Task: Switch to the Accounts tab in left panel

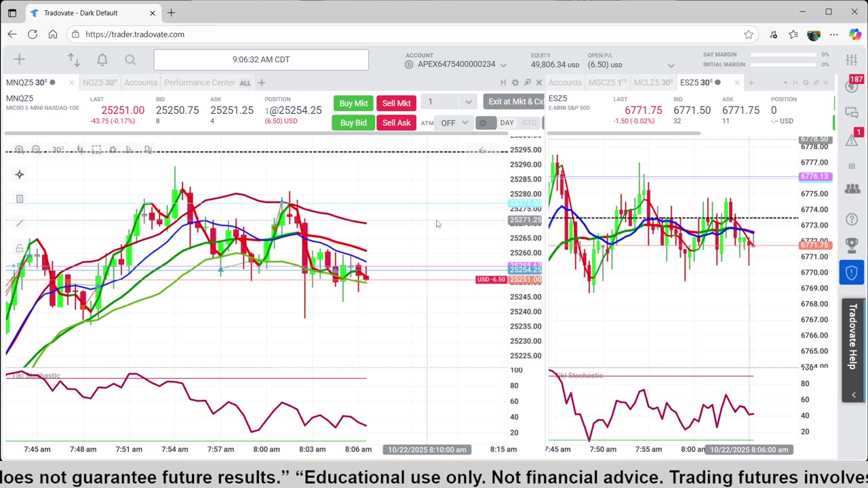Action: (x=140, y=83)
